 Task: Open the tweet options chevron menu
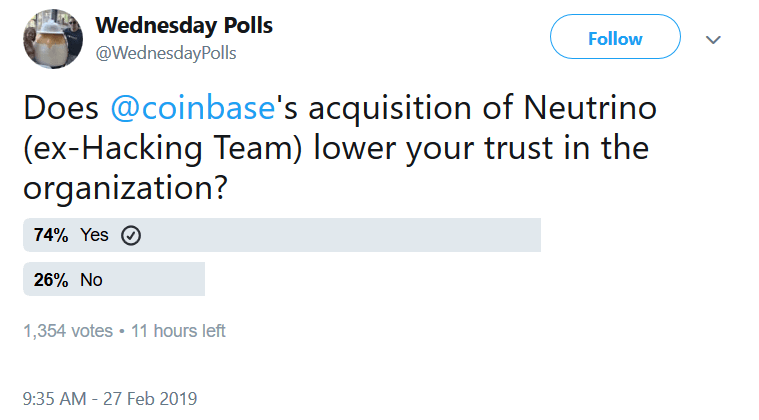point(713,40)
